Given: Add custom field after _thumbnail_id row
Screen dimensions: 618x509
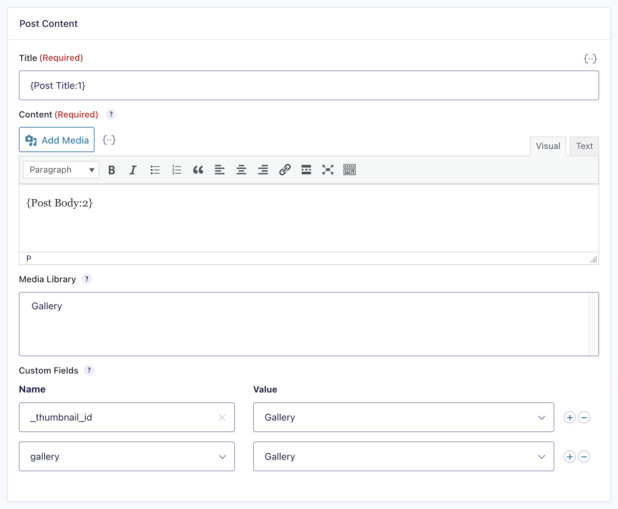Looking at the screenshot, I should click(570, 417).
